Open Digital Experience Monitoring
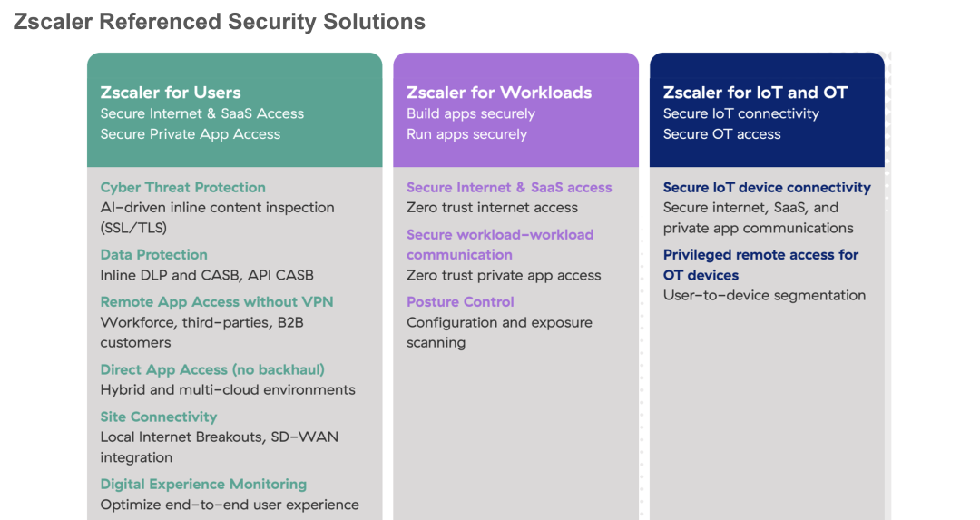Viewport: 980px width, 520px height. 203,485
